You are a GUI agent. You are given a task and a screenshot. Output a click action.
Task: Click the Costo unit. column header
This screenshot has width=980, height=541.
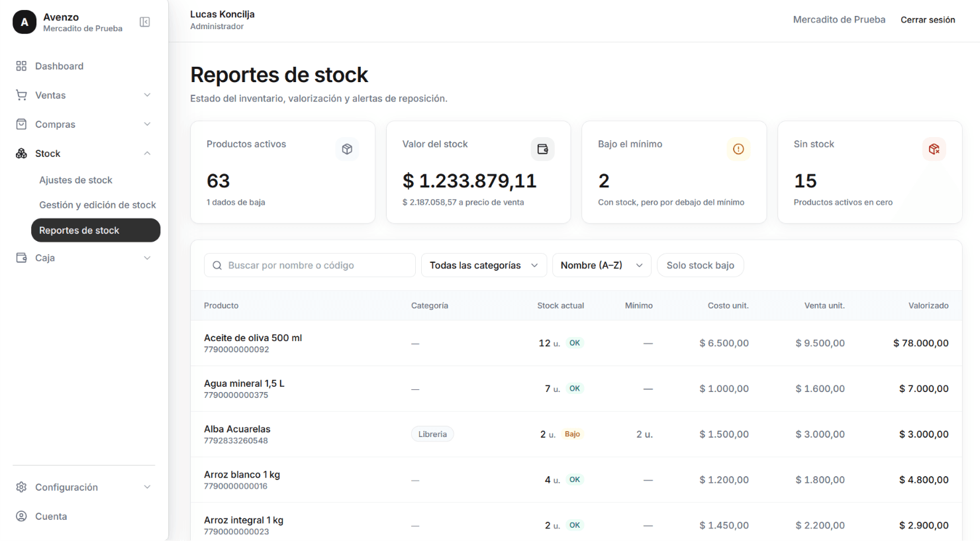tap(728, 306)
